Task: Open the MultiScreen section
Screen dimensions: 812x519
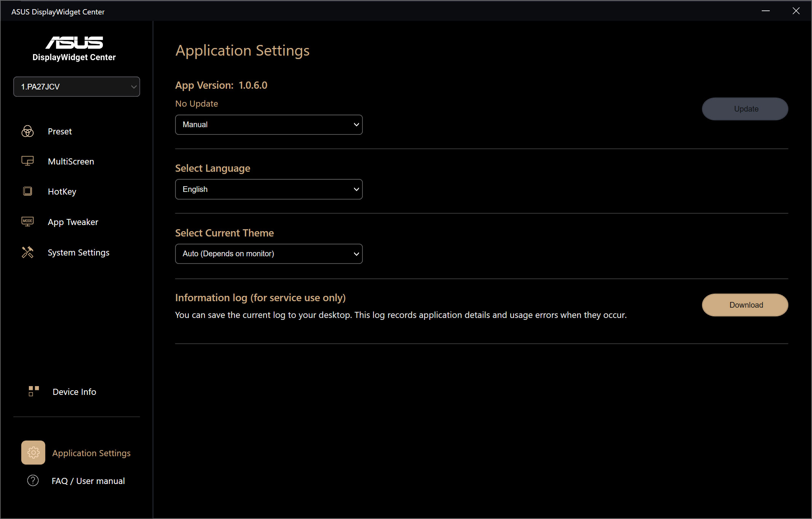Action: coord(71,161)
